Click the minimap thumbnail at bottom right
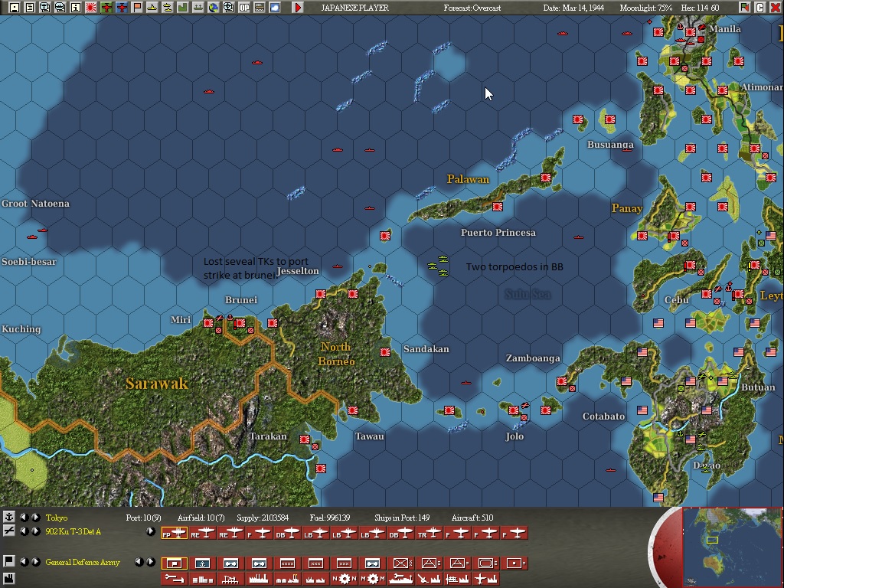The width and height of the screenshot is (882, 588). (x=733, y=547)
